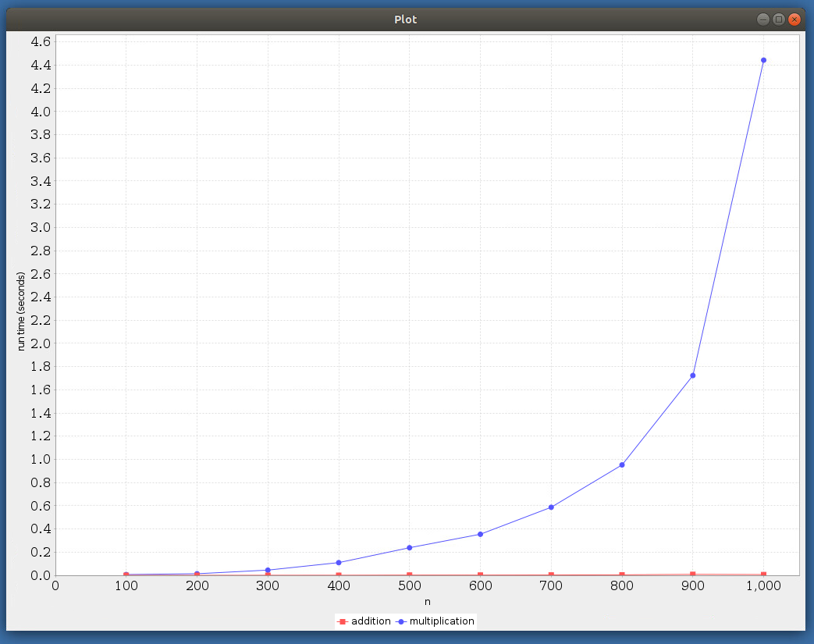This screenshot has height=644, width=814.
Task: Click the blue circle icon in legend
Action: click(400, 621)
